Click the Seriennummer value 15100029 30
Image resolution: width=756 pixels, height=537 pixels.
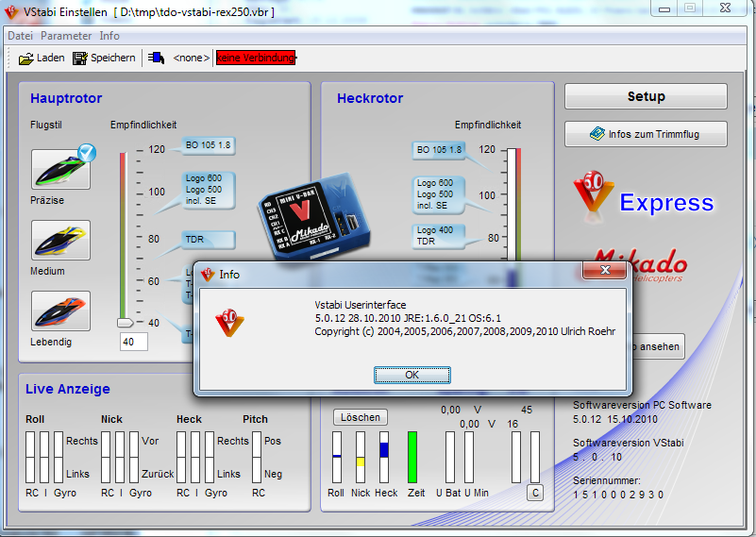[x=618, y=495]
